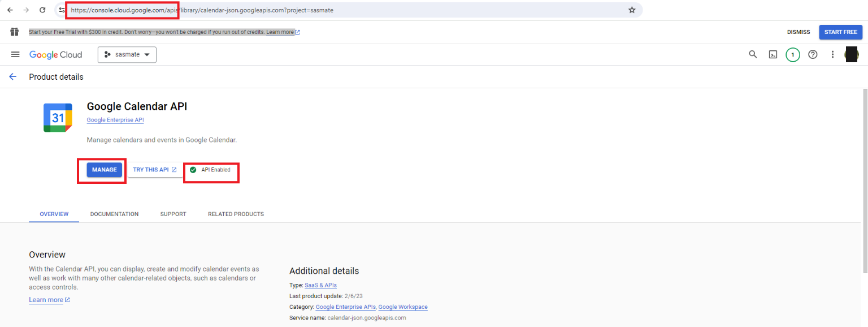Activate the Cloud Shell terminal icon
The image size is (868, 327).
click(772, 55)
